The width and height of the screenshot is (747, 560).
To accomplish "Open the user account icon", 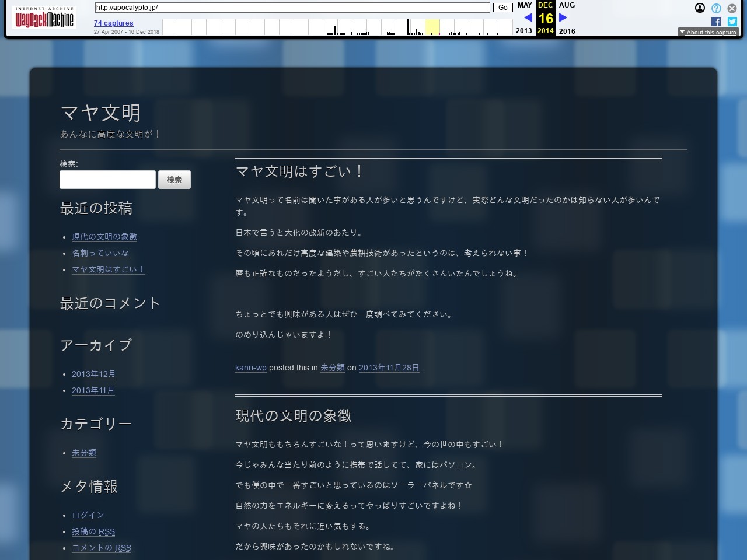I will (x=700, y=8).
